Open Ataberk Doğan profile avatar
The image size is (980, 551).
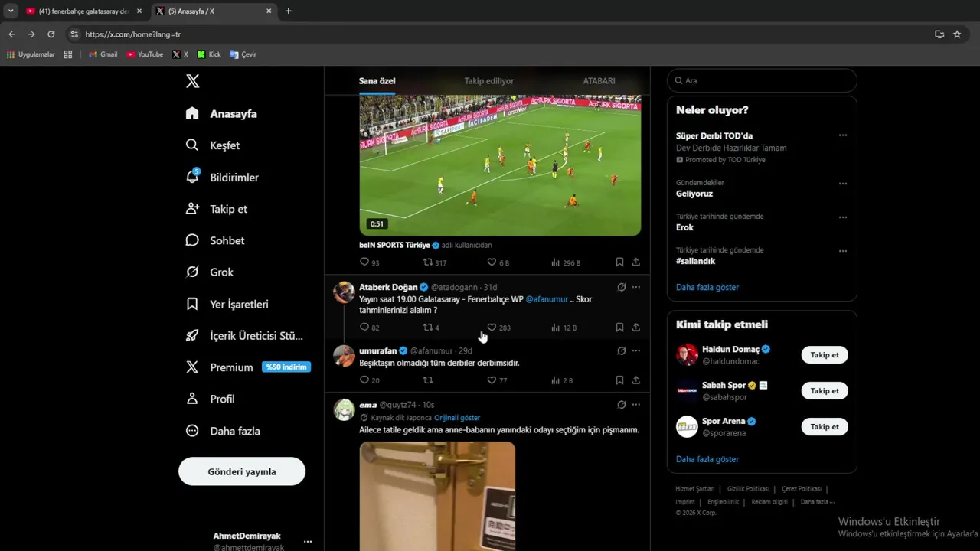(344, 292)
